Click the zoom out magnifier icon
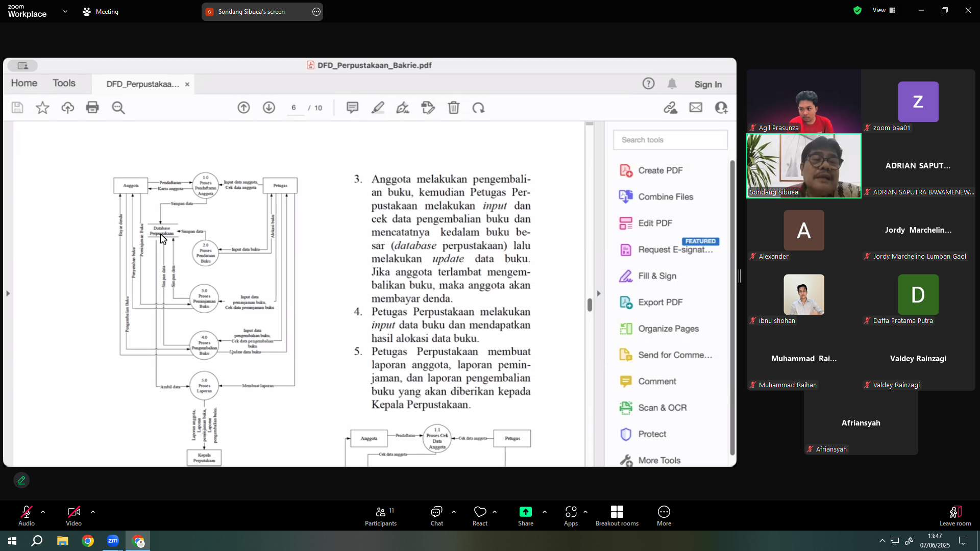This screenshot has width=980, height=551. pos(118,108)
